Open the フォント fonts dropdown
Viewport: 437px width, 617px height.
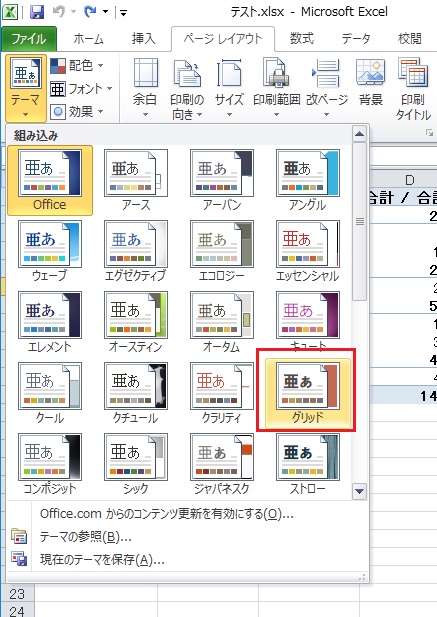(x=81, y=89)
